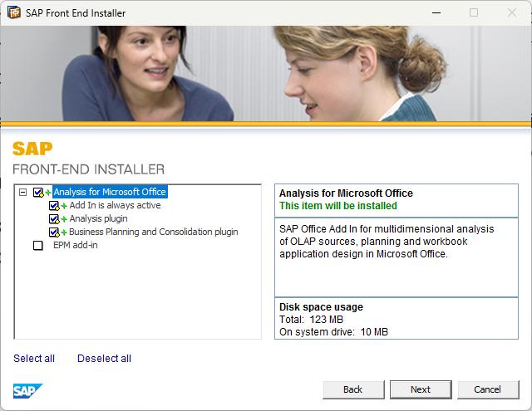Click 'This item will be installed' status text
This screenshot has height=411, width=532.
point(338,206)
